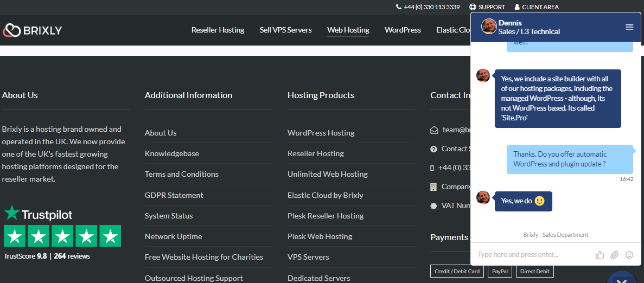Click the Client Area user icon
Viewport: 644px width, 283px height.
[517, 7]
